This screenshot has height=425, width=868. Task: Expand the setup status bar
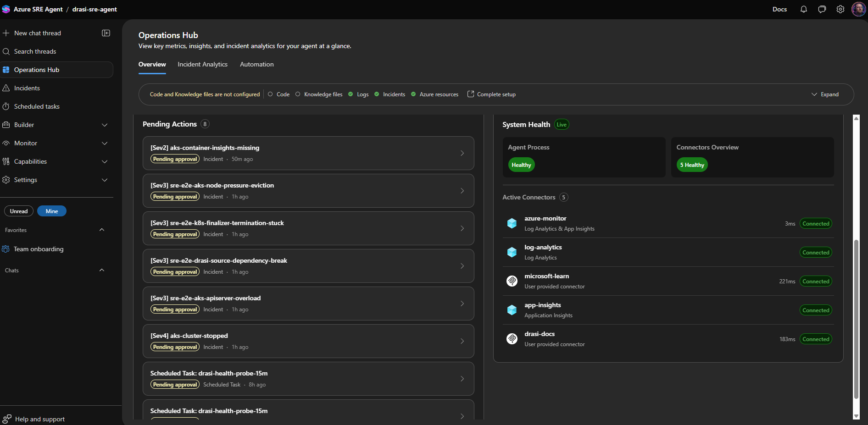(x=825, y=94)
